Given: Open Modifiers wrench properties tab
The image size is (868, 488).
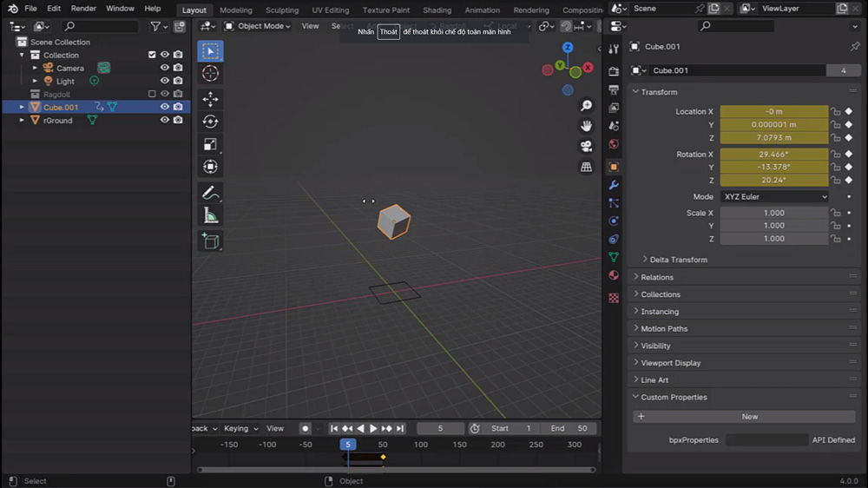Looking at the screenshot, I should (614, 185).
